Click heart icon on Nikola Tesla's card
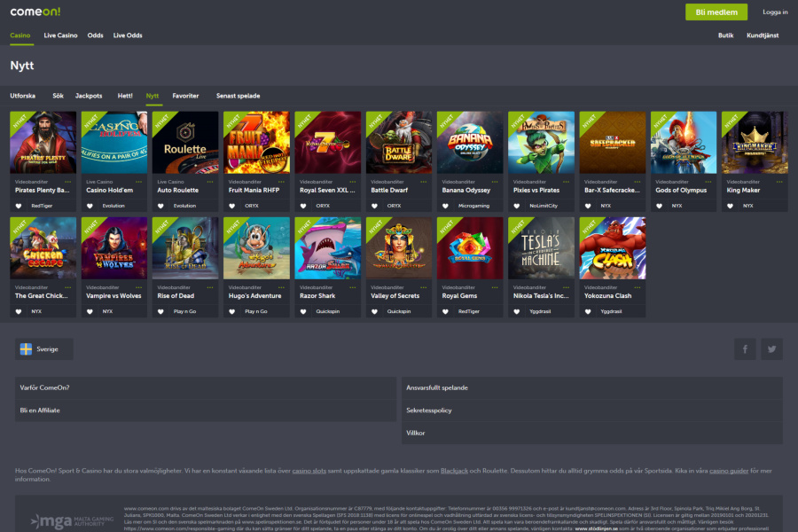 [517, 311]
